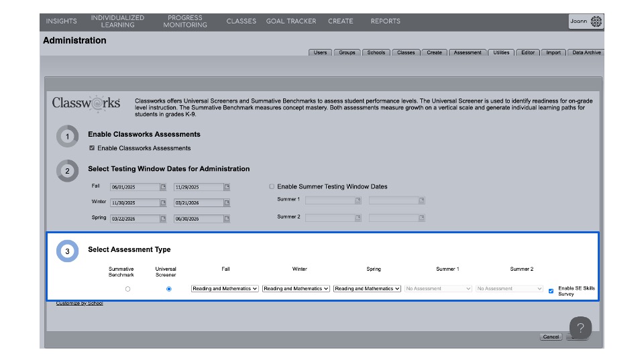This screenshot has width=644, height=362.
Task: Switch to the Editor tab
Action: pyautogui.click(x=528, y=52)
